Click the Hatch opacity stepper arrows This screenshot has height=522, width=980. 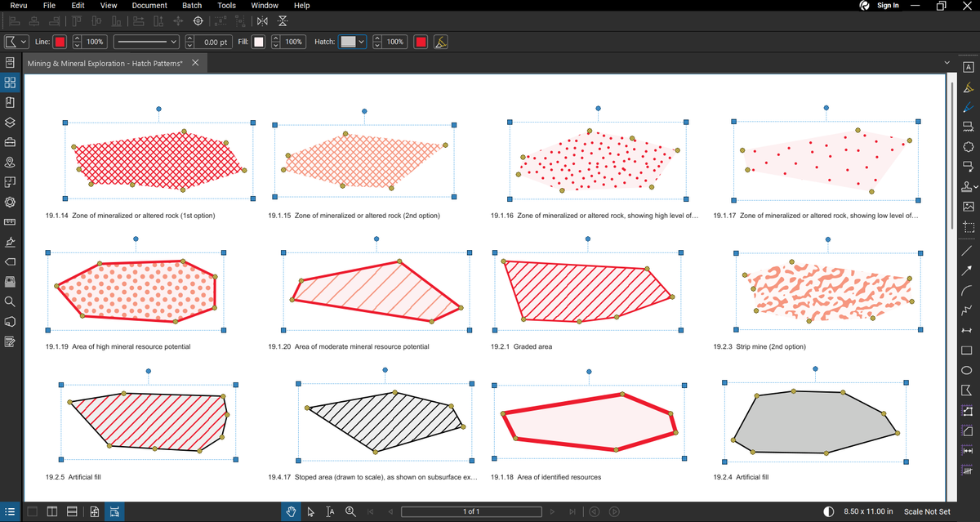pos(377,42)
